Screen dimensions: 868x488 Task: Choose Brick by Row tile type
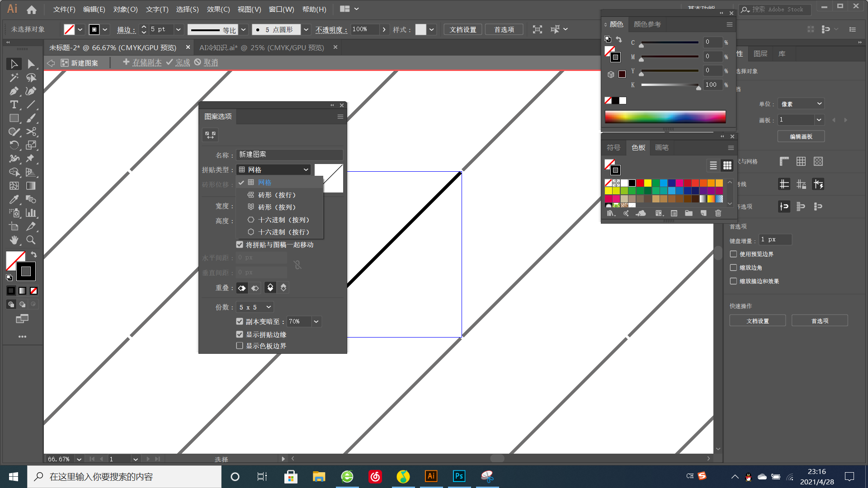click(279, 195)
